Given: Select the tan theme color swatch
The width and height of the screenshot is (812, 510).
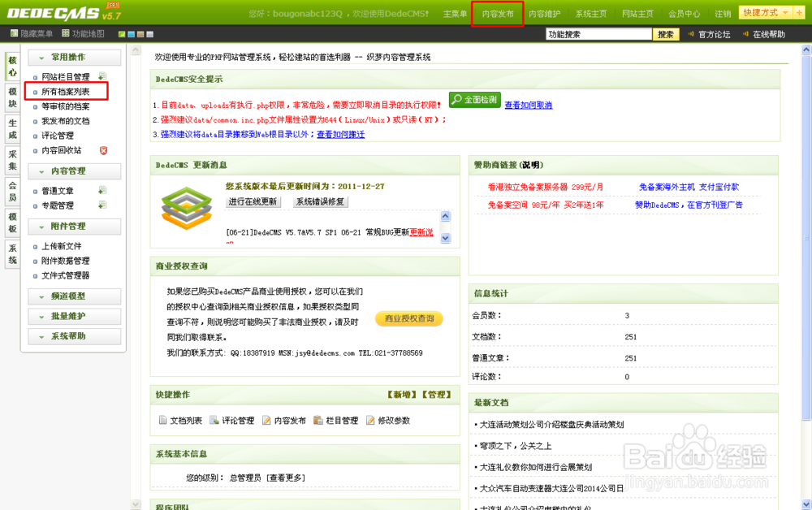Looking at the screenshot, I should click(140, 34).
